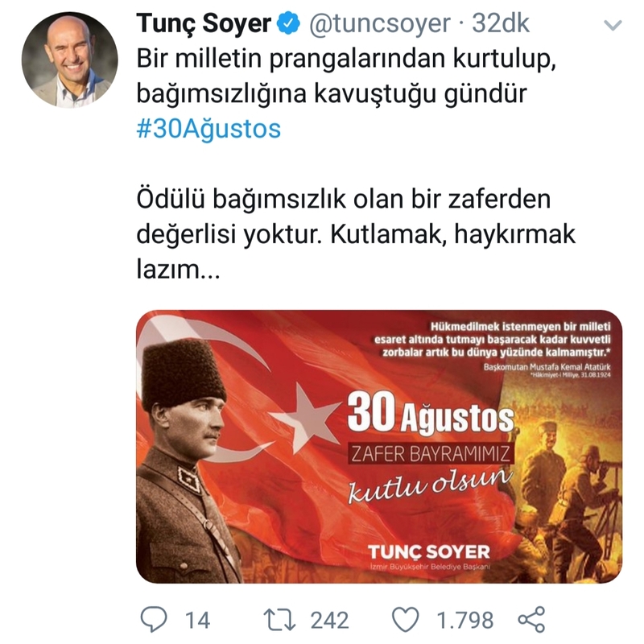View the 30 Ağustos banner image

(379, 447)
